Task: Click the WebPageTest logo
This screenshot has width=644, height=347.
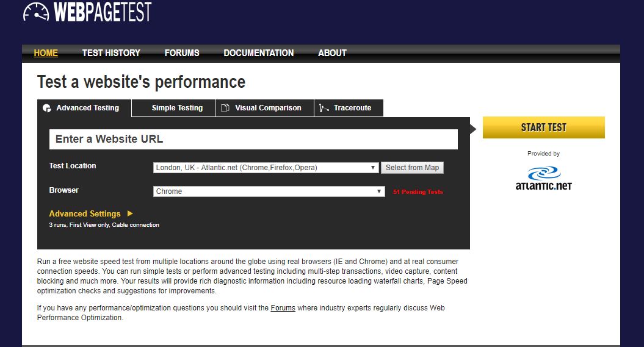Action: click(87, 12)
